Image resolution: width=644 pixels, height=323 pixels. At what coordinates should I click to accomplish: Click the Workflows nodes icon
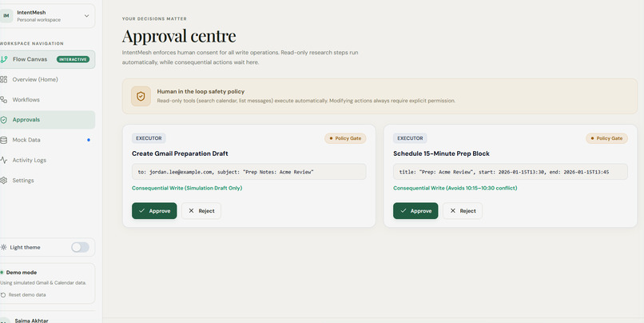pyautogui.click(x=4, y=99)
